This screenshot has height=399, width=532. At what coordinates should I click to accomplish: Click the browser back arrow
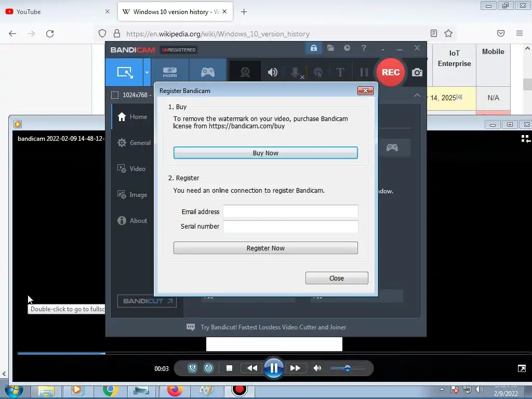[x=12, y=34]
